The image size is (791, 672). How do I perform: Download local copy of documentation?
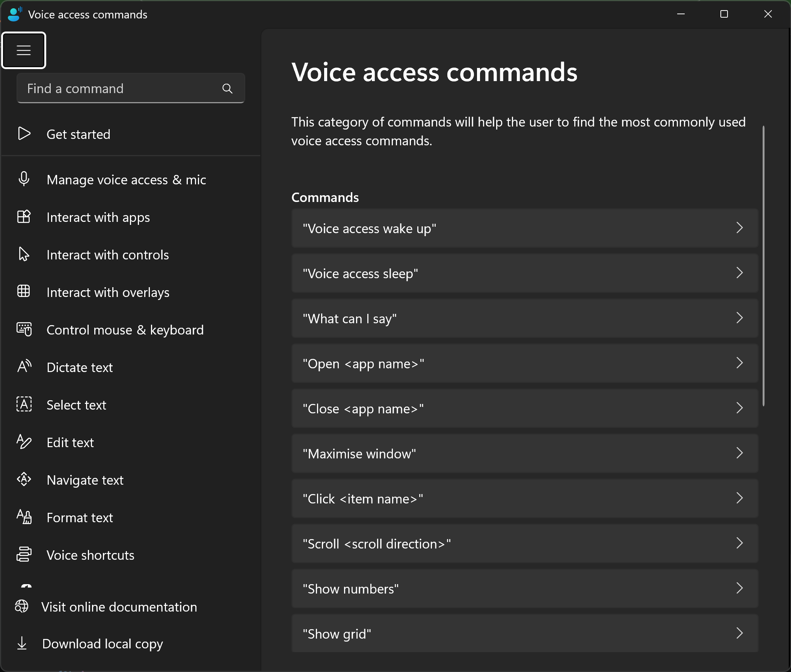102,643
